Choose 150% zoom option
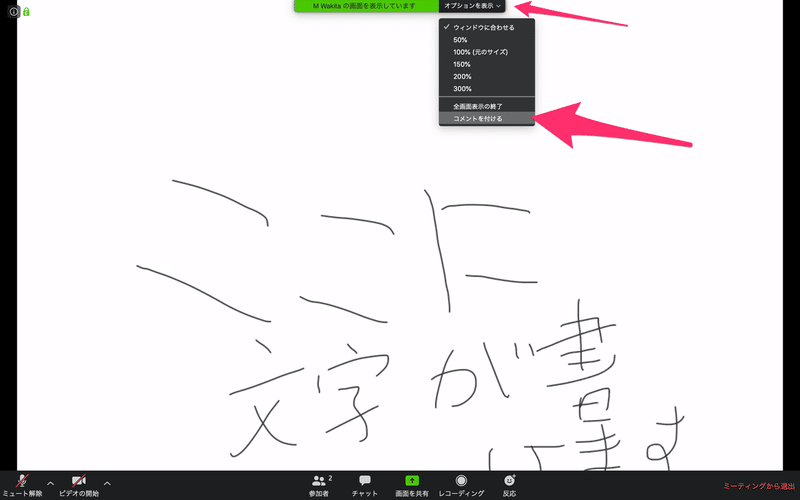 pos(487,64)
